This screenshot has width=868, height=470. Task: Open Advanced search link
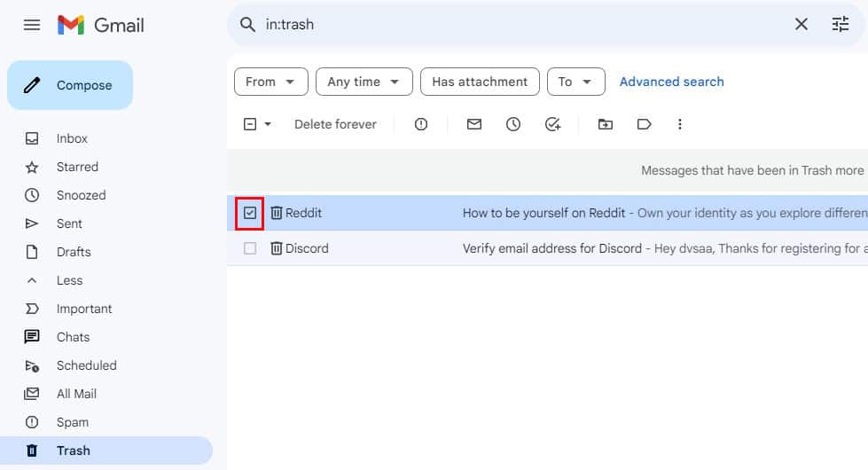(671, 82)
